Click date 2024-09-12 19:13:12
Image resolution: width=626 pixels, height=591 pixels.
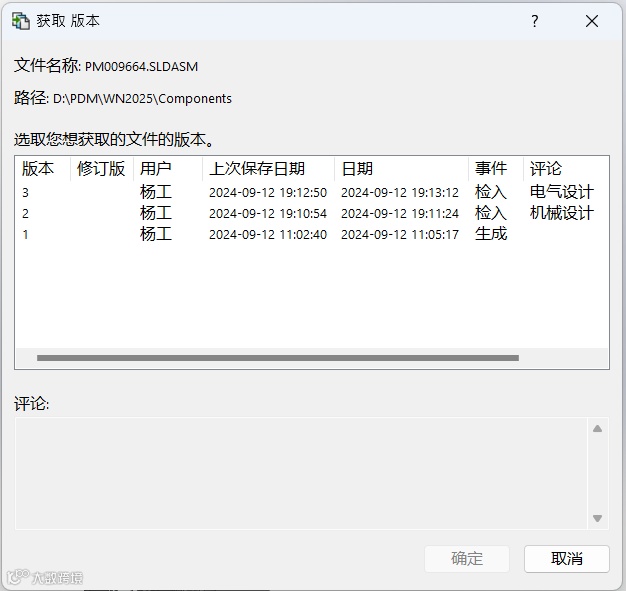[400, 193]
